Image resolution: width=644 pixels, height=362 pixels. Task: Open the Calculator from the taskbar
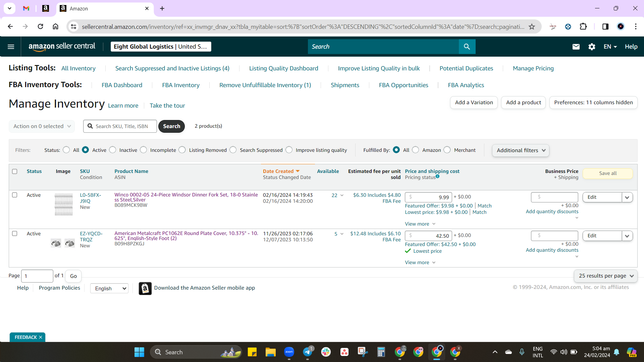coord(381,352)
